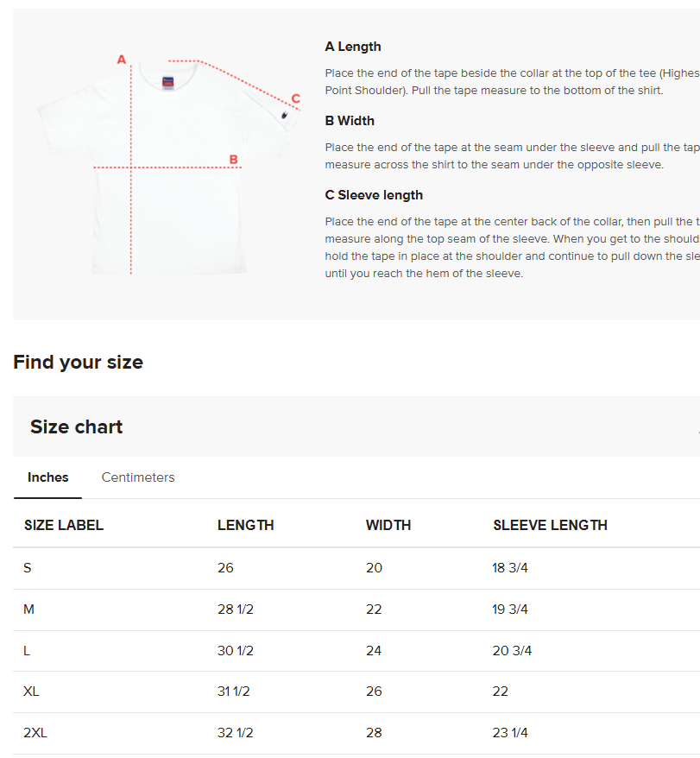Screen dimensions: 700x758
Task: Click the "C Sleeve length" instruction heading
Action: [374, 195]
